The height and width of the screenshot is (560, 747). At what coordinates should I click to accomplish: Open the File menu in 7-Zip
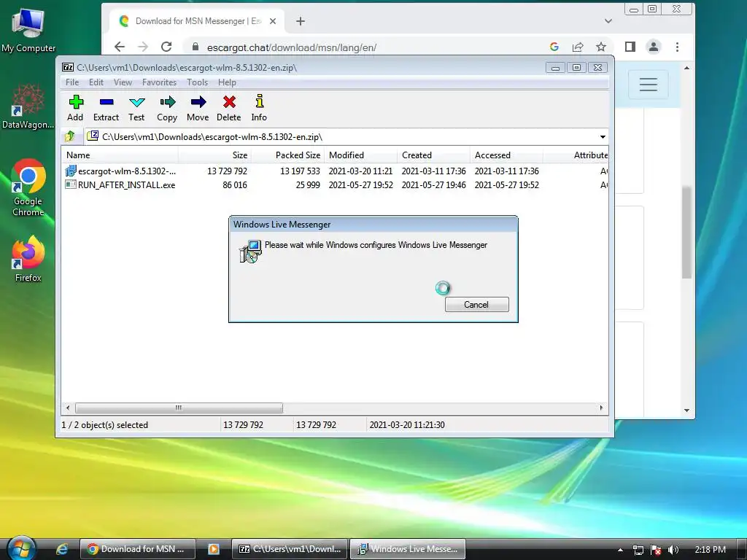point(72,82)
